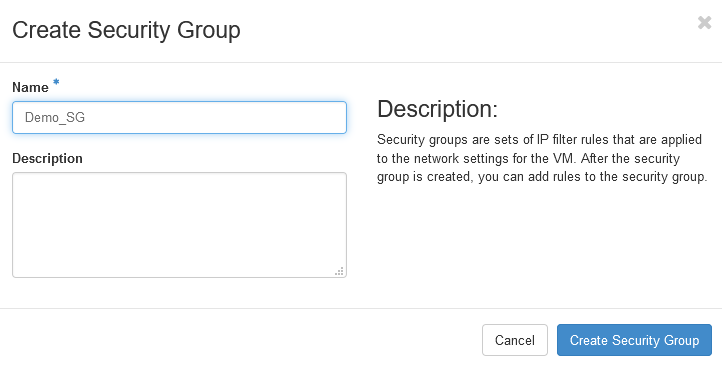Image resolution: width=725 pixels, height=369 pixels.
Task: Click the blue Create Security Group button
Action: coord(634,340)
